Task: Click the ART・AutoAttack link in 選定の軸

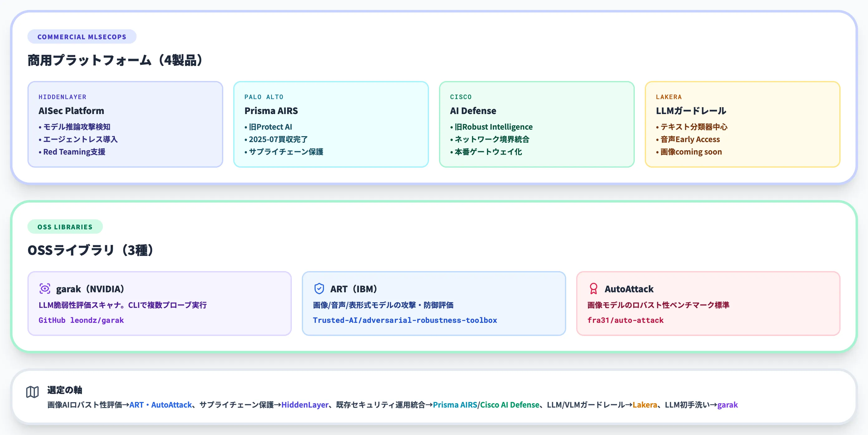Action: click(x=160, y=405)
